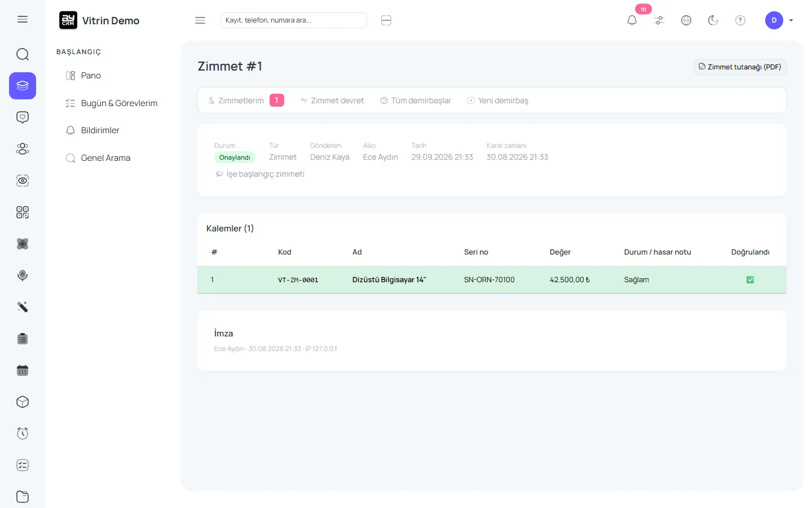Screen dimensions: 812x508
Task: Expand the user avatar D dropdown
Action: (x=779, y=20)
